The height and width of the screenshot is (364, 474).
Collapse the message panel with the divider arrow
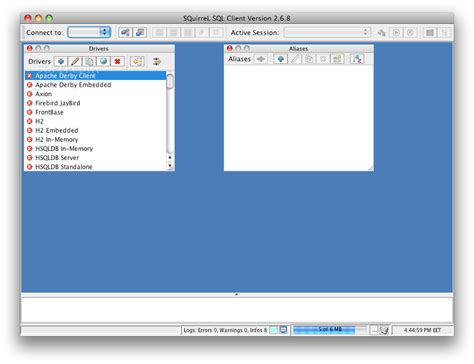[x=236, y=294]
